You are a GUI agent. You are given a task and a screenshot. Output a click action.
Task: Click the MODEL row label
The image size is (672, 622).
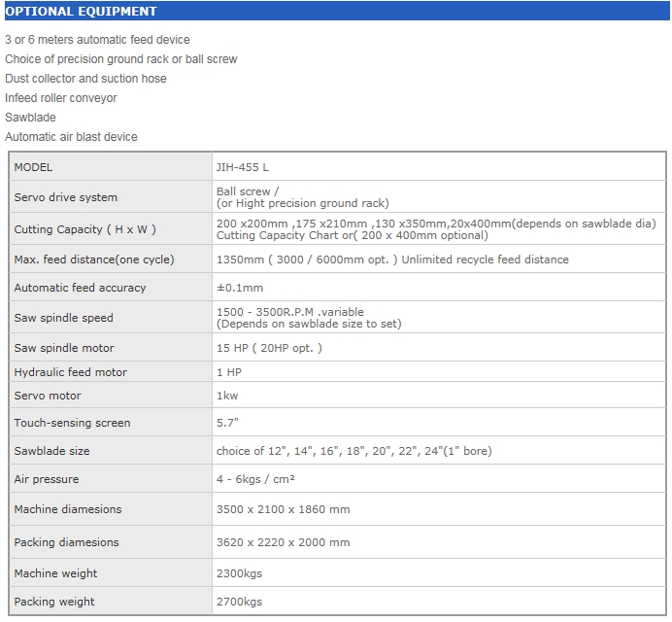point(34,167)
